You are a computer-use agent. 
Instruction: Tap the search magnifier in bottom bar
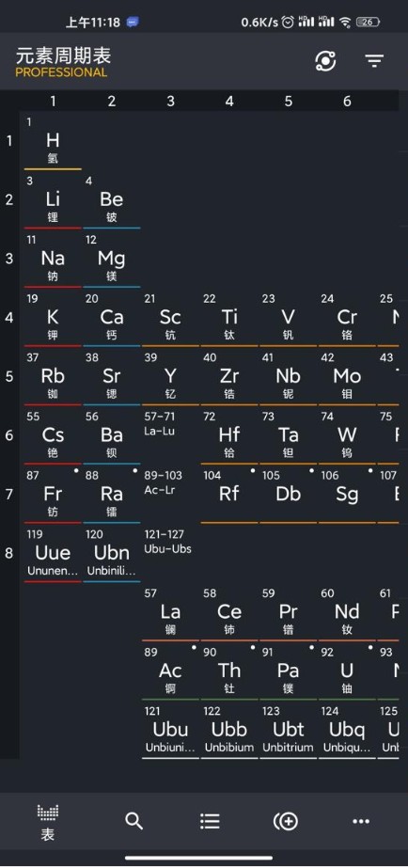click(134, 821)
